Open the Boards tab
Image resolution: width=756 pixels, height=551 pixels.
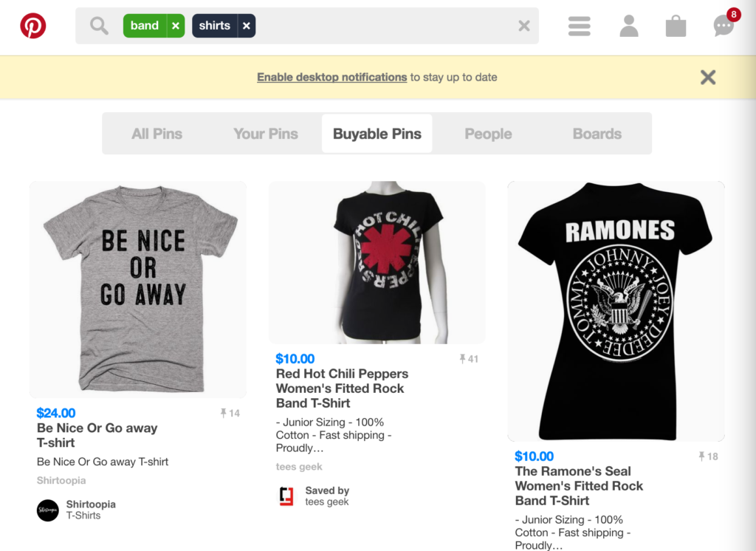[x=597, y=134]
